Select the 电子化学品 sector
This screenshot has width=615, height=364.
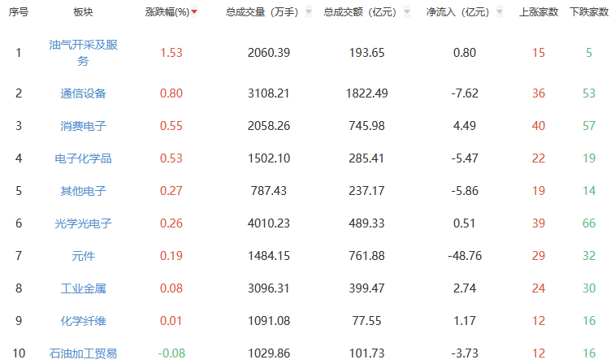[x=83, y=158]
